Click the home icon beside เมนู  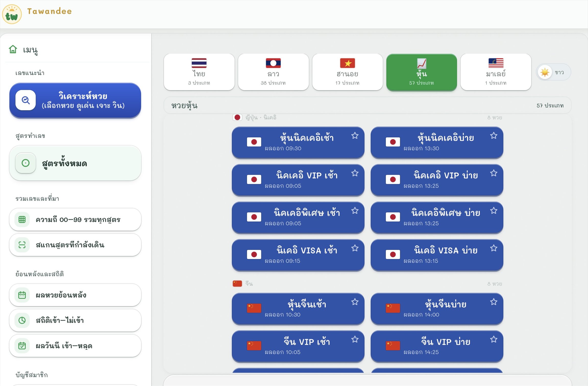13,49
